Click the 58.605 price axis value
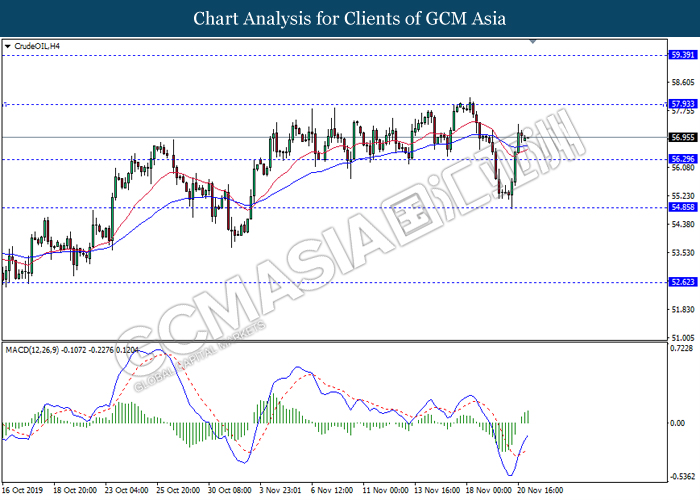700x500 pixels. pos(683,82)
